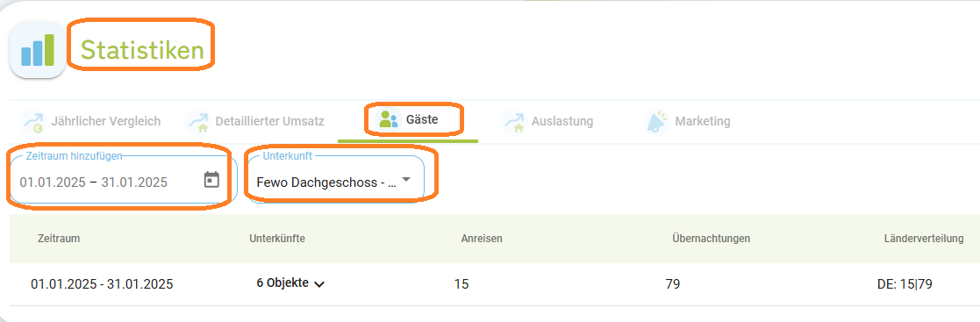Viewport: 980px width, 322px height.
Task: Click the Länderverteilung column header
Action: pyautogui.click(x=924, y=239)
